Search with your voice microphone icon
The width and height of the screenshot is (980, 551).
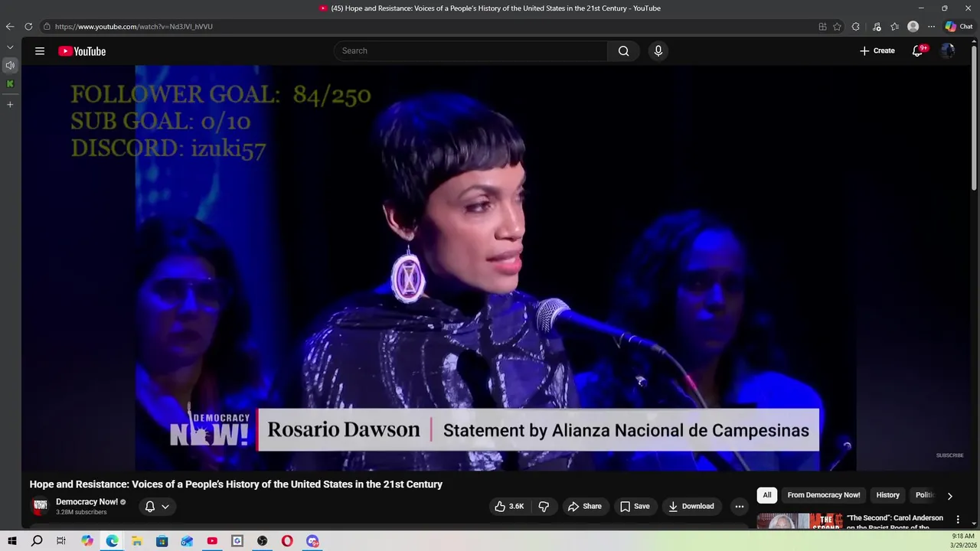(658, 51)
